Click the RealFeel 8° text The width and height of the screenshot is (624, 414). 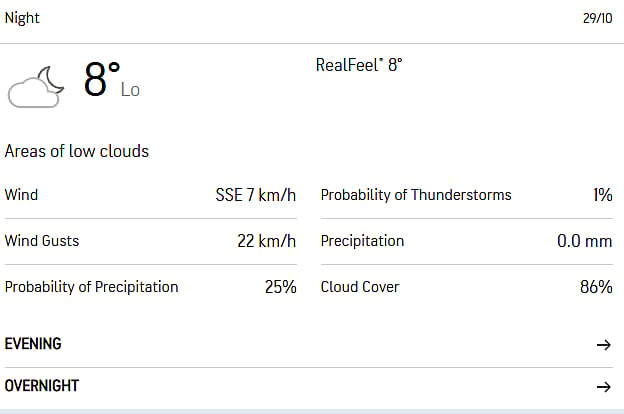359,65
